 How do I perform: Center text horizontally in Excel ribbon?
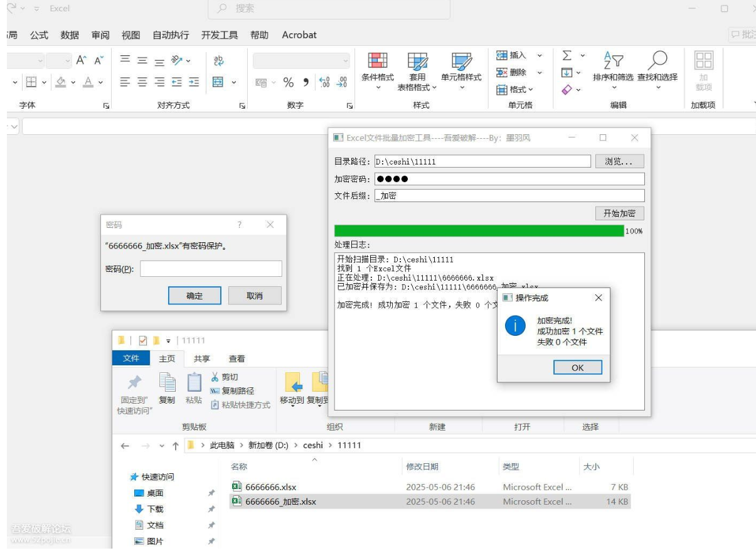point(143,82)
